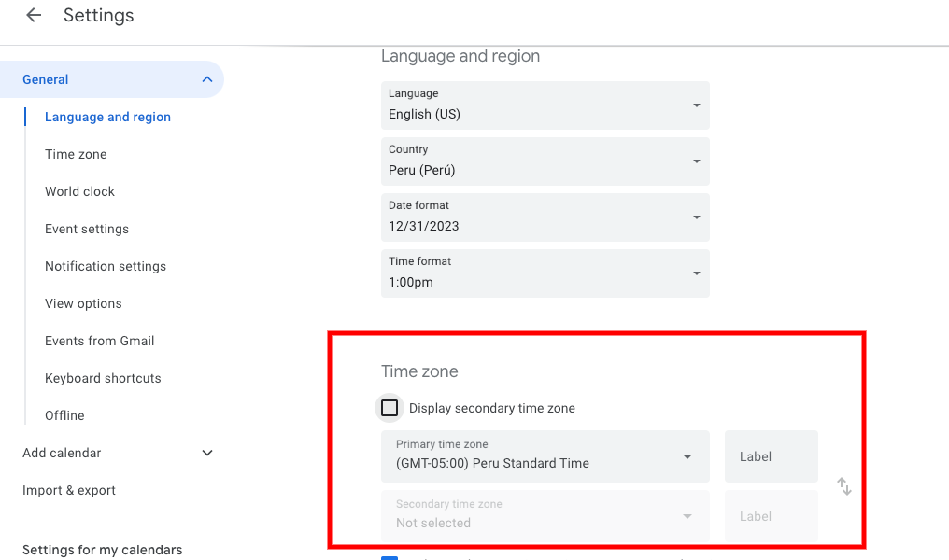This screenshot has height=560, width=949.
Task: Open the Date format dropdown
Action: coord(545,217)
